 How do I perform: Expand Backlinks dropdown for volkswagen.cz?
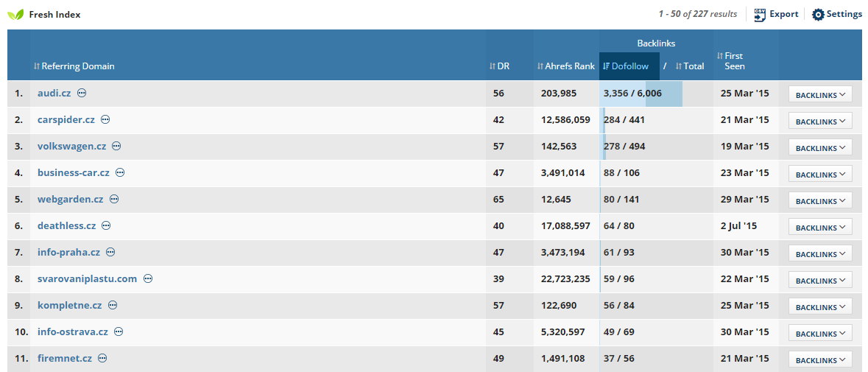tap(820, 148)
